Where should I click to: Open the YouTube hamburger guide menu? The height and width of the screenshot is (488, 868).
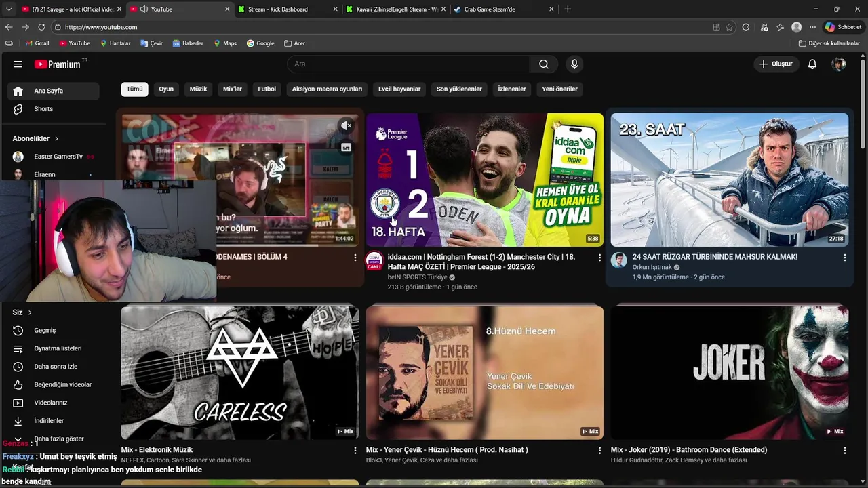pyautogui.click(x=18, y=64)
